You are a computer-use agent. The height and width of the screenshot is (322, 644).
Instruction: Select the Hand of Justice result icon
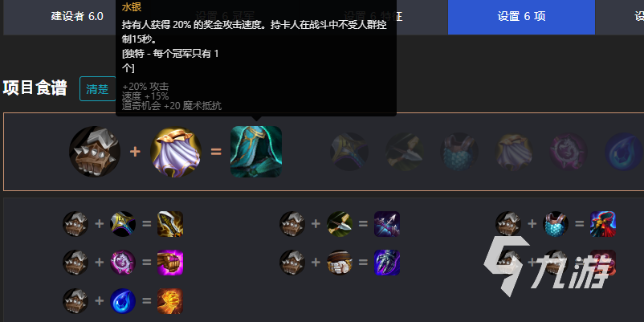[170, 301]
